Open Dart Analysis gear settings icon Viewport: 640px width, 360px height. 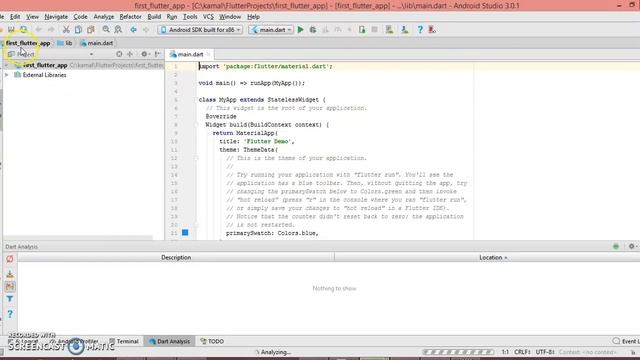[632, 246]
